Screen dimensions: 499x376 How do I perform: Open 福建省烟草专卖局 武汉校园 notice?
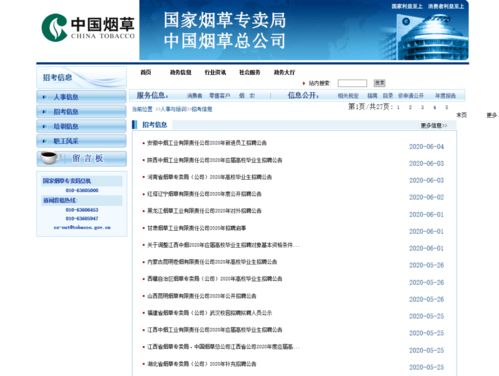[x=210, y=313]
